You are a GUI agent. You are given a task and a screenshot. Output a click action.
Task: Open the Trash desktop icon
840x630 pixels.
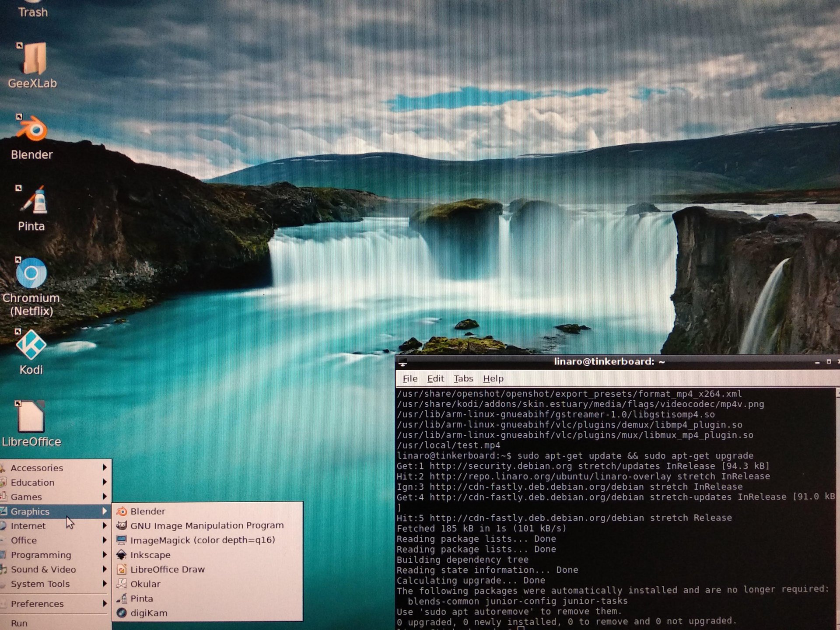(33, 11)
